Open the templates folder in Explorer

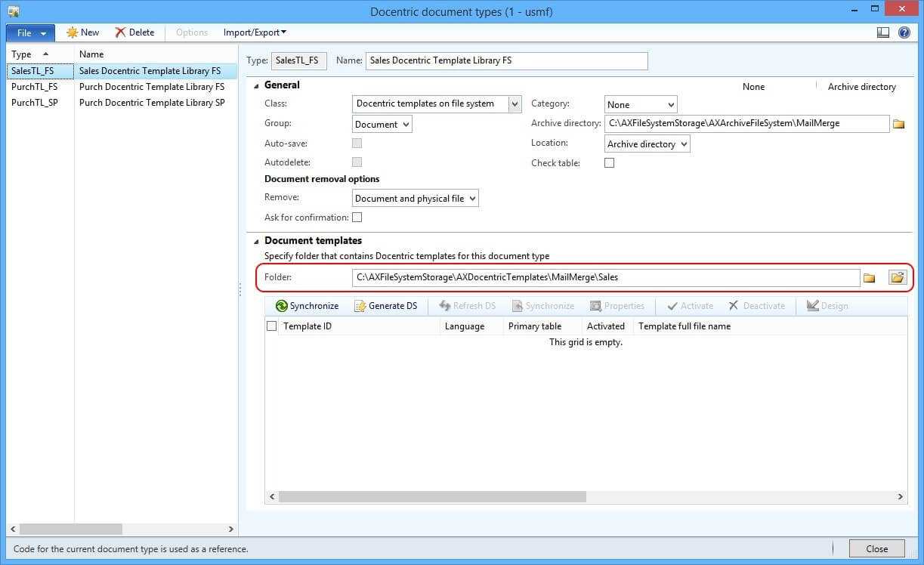click(897, 278)
